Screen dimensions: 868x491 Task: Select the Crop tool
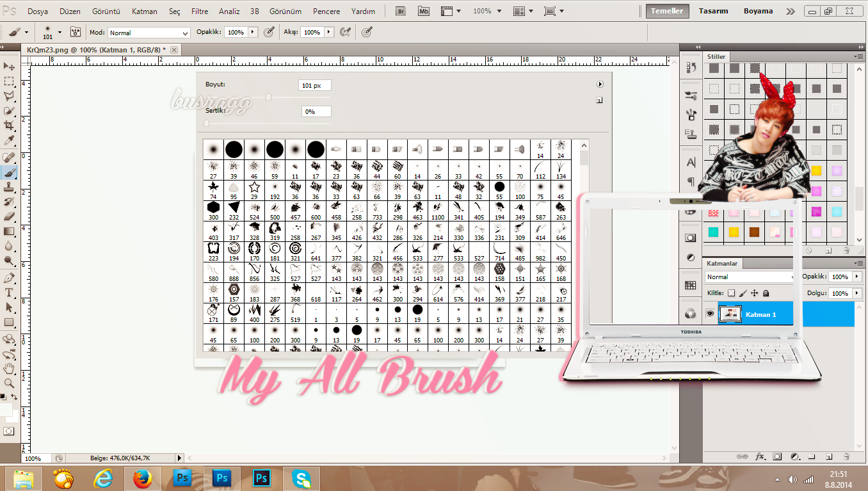9,125
